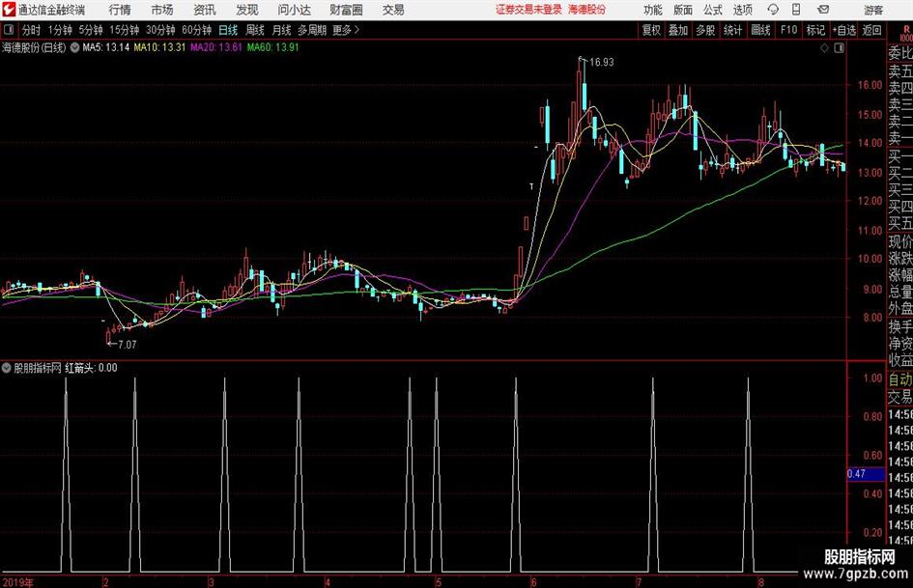This screenshot has height=588, width=913.
Task: Click the 通达信 red logo icon
Action: coord(9,10)
